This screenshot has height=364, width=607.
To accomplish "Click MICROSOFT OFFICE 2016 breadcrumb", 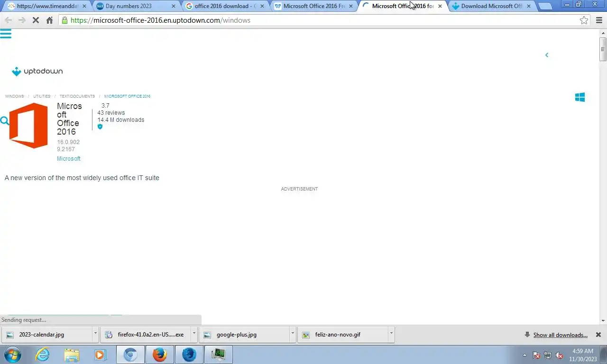I will point(127,96).
